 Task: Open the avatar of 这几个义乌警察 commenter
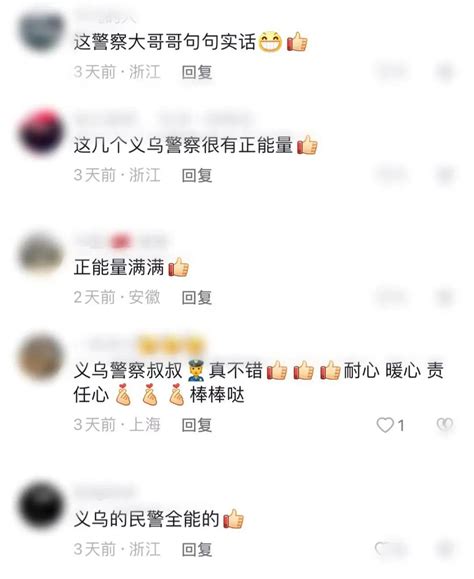(x=41, y=132)
